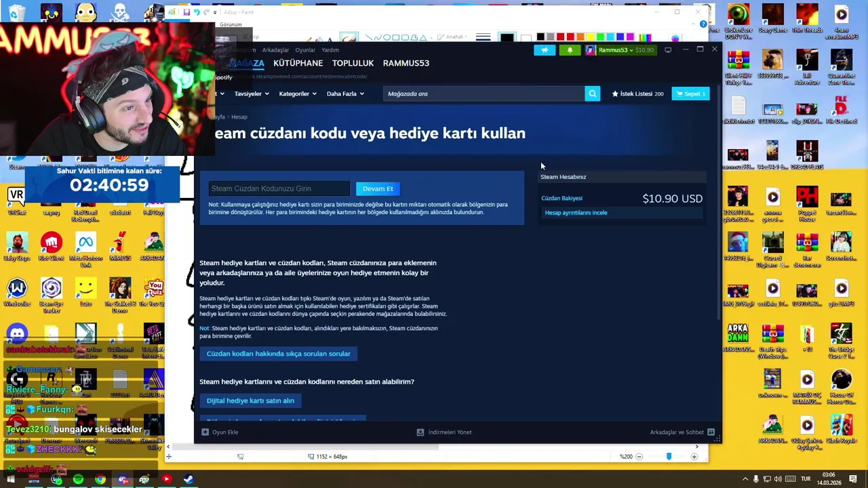Expand Kategoriler store menu
Image resolution: width=868 pixels, height=488 pixels.
(298, 94)
